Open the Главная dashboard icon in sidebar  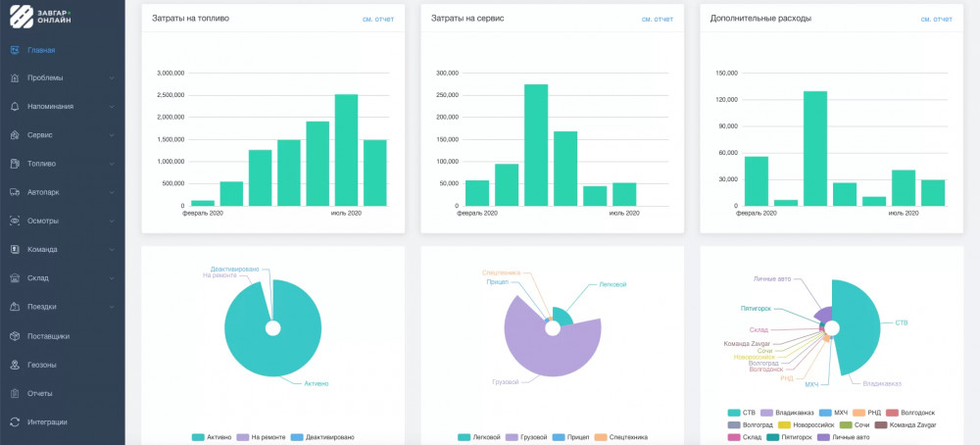click(x=15, y=50)
